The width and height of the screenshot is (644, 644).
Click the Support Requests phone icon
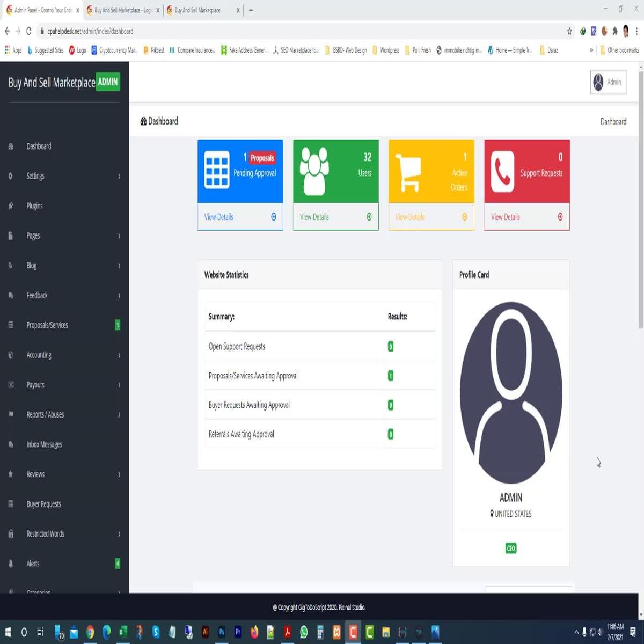click(x=502, y=171)
